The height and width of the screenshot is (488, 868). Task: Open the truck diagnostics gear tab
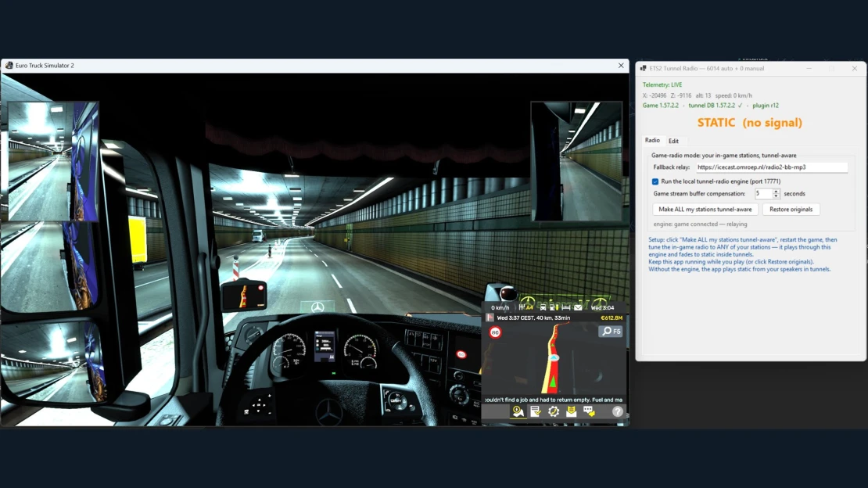tap(554, 411)
